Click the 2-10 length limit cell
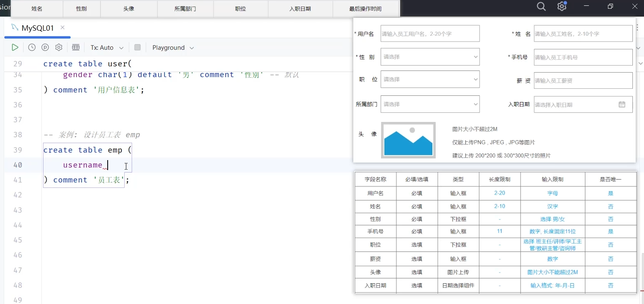 [x=499, y=206]
